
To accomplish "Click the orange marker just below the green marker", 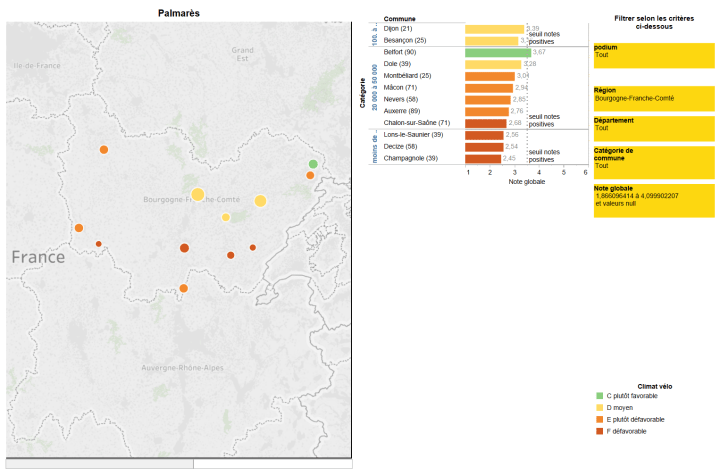I will 310,176.
